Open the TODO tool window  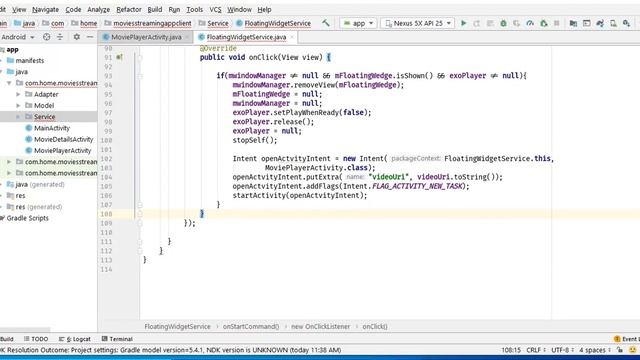36,339
